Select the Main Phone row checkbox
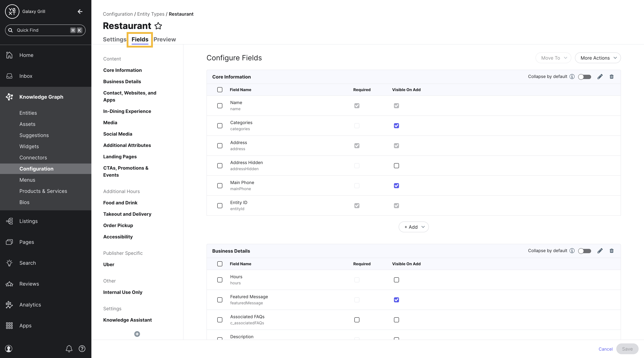This screenshot has width=644, height=358. coord(220,185)
